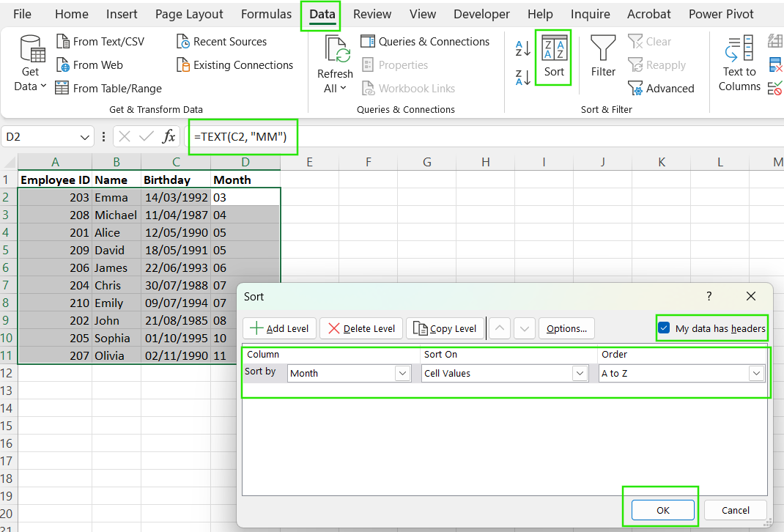Select row 12 header
The height and width of the screenshot is (532, 784).
[x=6, y=373]
